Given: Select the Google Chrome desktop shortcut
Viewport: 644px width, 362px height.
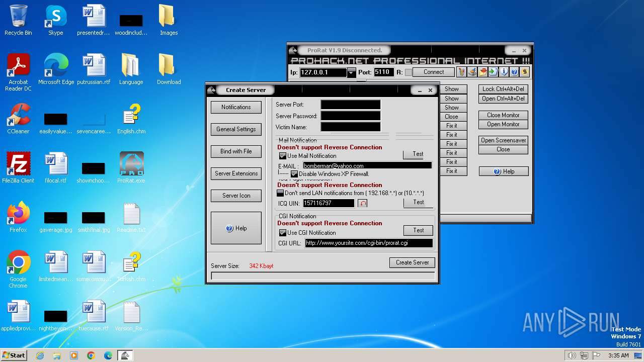Looking at the screenshot, I should click(18, 270).
